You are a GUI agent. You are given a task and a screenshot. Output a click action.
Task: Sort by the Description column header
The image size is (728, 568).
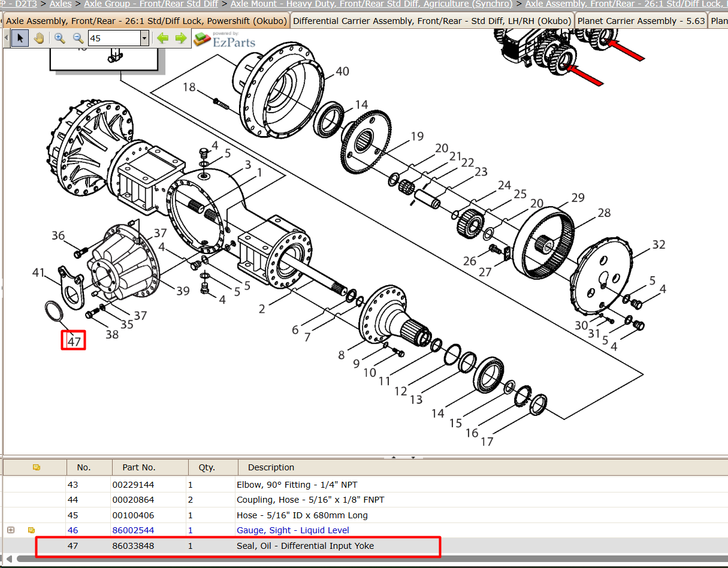[x=483, y=467]
